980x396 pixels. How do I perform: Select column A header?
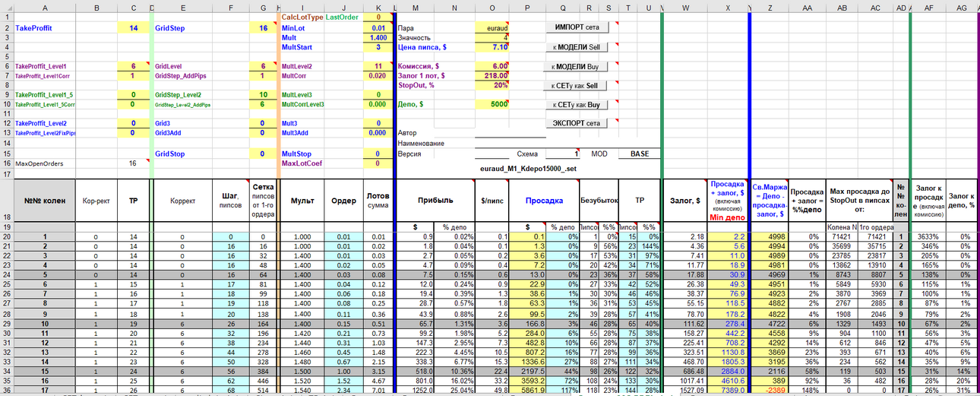tap(44, 7)
